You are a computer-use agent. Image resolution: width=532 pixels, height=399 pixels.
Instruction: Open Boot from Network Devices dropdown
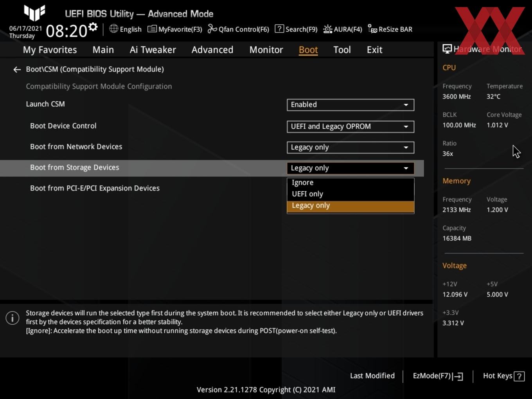350,147
